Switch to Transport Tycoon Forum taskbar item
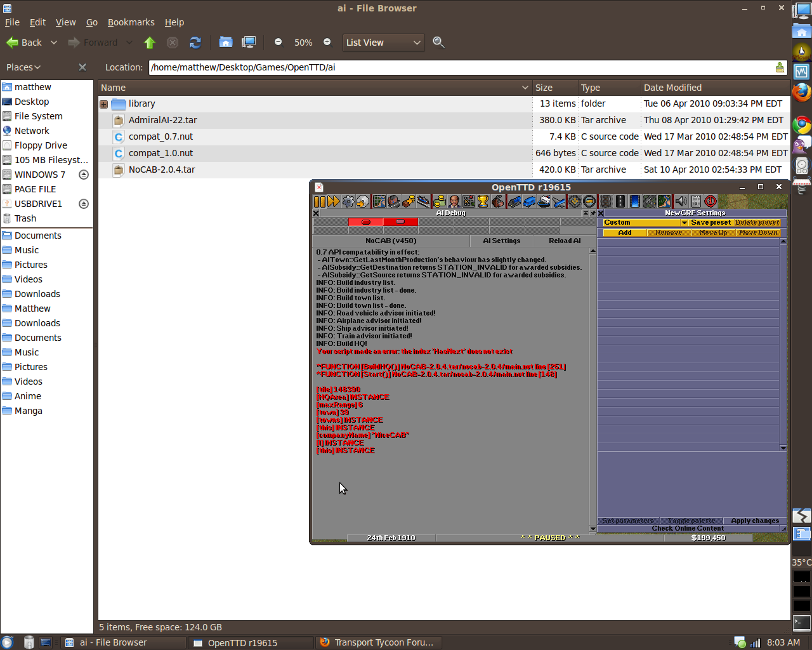The height and width of the screenshot is (650, 812). click(x=379, y=642)
